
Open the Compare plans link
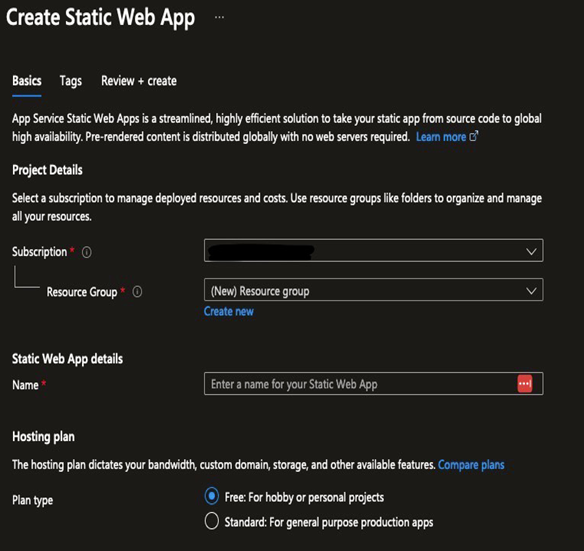pos(471,465)
